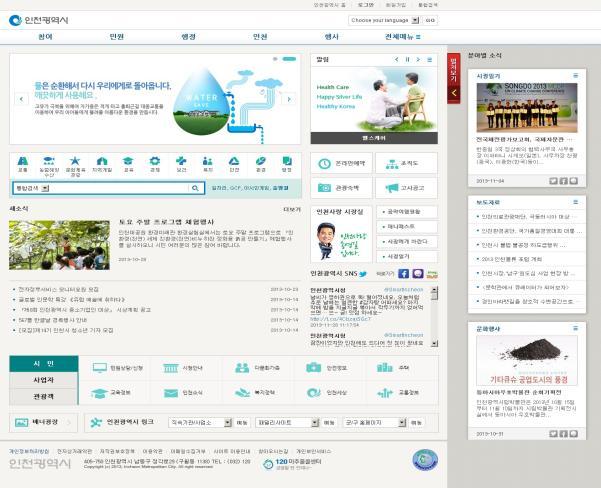601x488 pixels.
Task: Click the Facebook icon in SNS section
Action: 403,274
